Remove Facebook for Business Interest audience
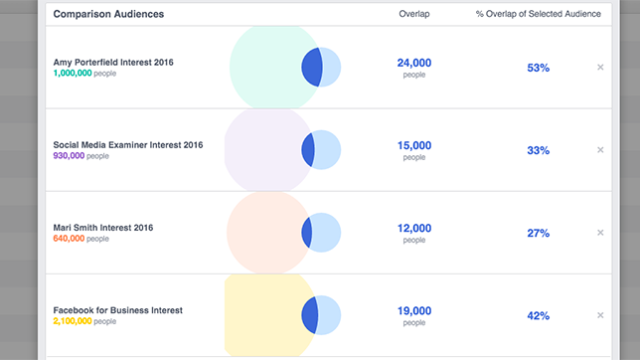Image resolution: width=640 pixels, height=360 pixels. (x=600, y=315)
